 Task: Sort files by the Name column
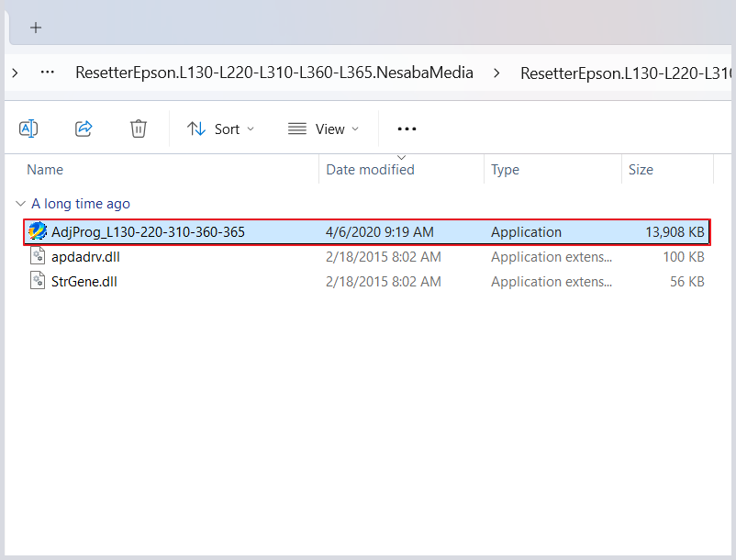(45, 170)
